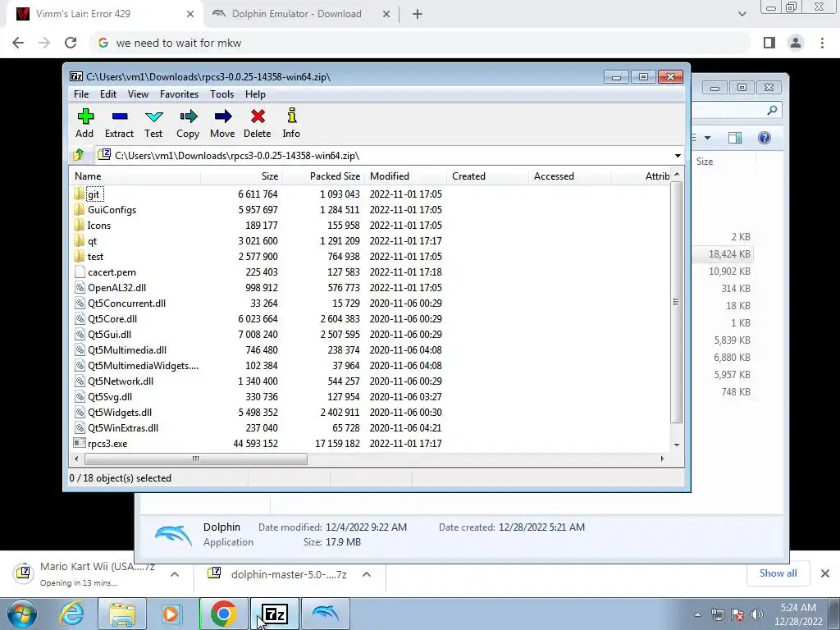
Task: Expand dolphin-master download options arrow
Action: click(x=367, y=574)
